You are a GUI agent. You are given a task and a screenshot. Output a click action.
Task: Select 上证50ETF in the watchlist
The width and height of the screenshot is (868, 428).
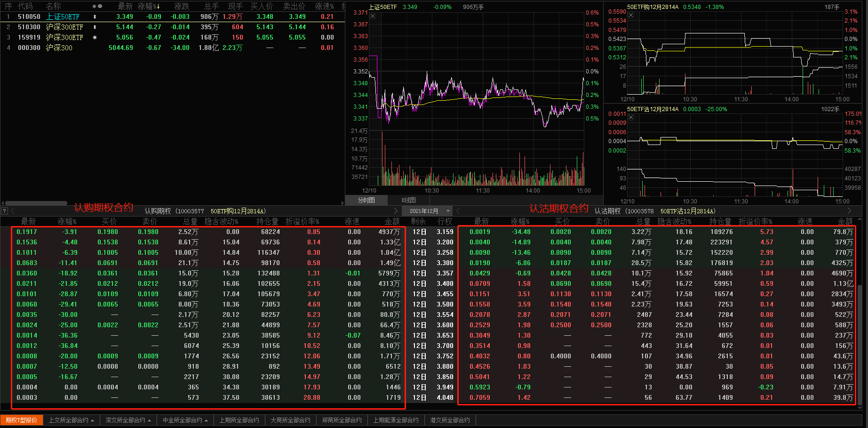click(63, 16)
